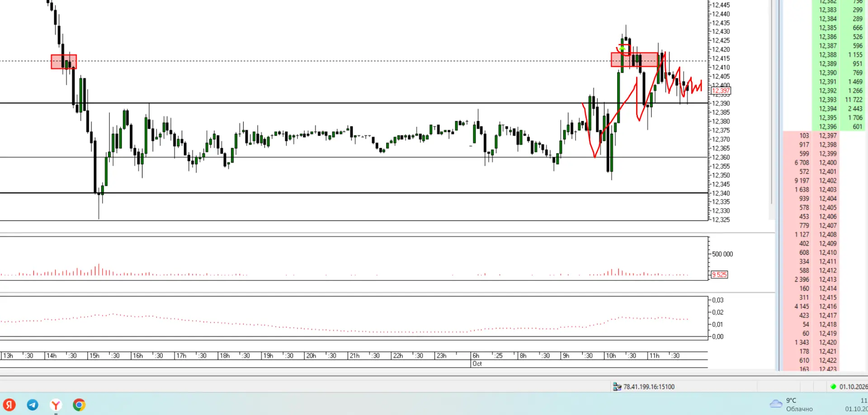Open Telegram from the taskbar
868x415 pixels.
click(x=33, y=405)
